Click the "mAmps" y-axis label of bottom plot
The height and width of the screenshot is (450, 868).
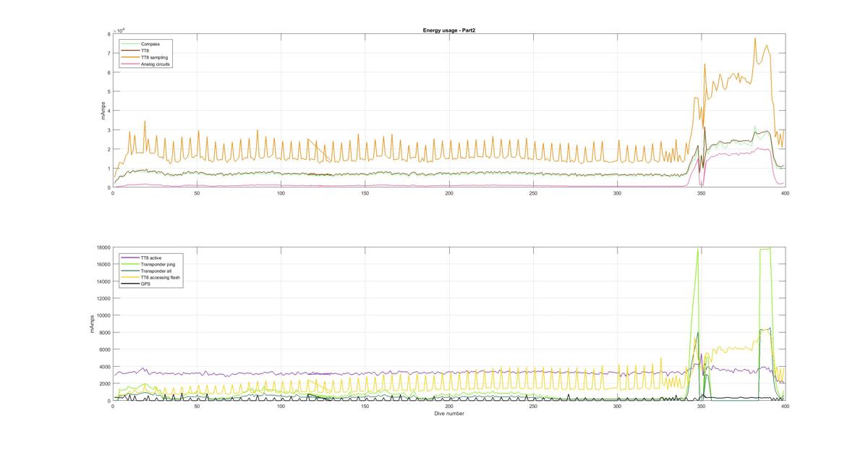[x=93, y=324]
